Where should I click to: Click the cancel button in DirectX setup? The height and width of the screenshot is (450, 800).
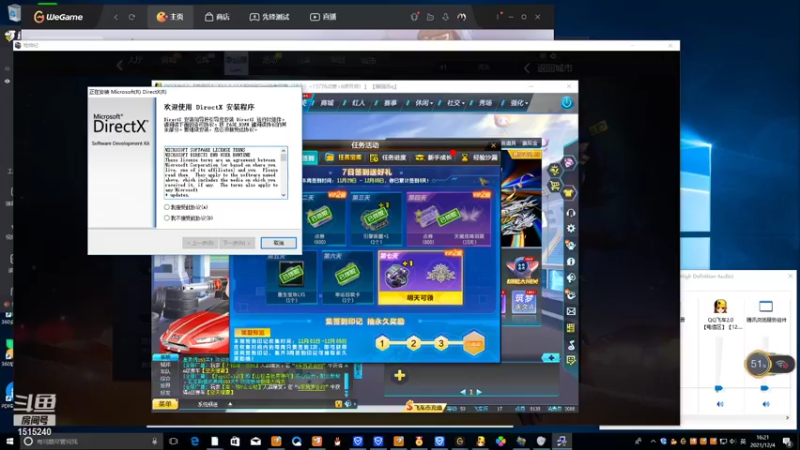tap(279, 243)
